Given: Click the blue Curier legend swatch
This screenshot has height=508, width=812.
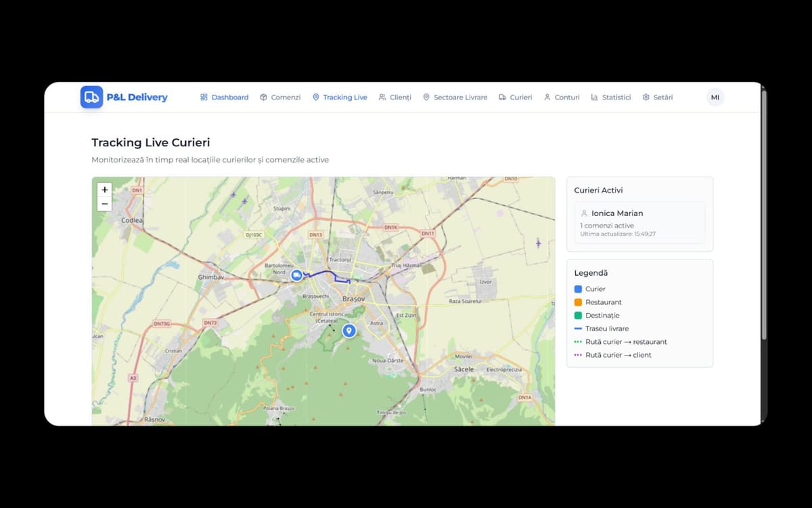Looking at the screenshot, I should click(x=578, y=289).
